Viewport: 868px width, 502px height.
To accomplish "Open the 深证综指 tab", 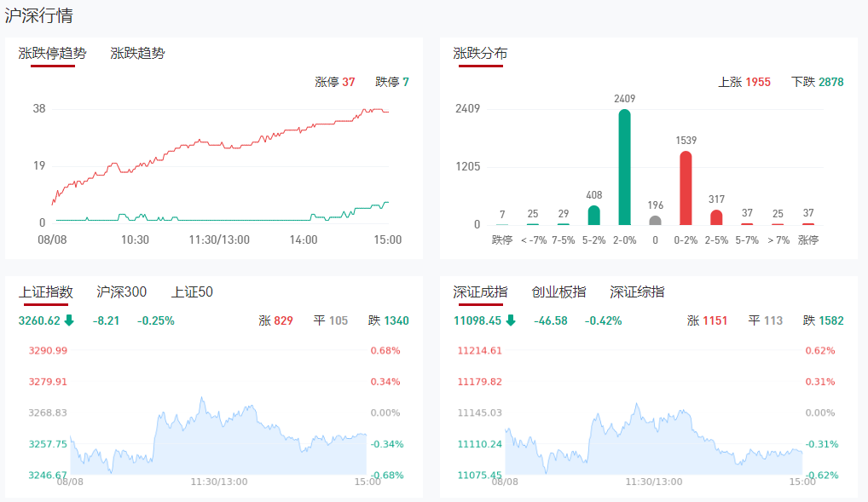I will [637, 292].
